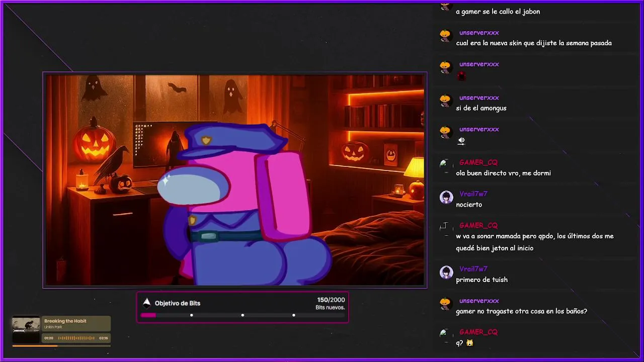The image size is (644, 362).
Task: Click username Vrail7w7 above 'nocierto'
Action: coord(473,194)
